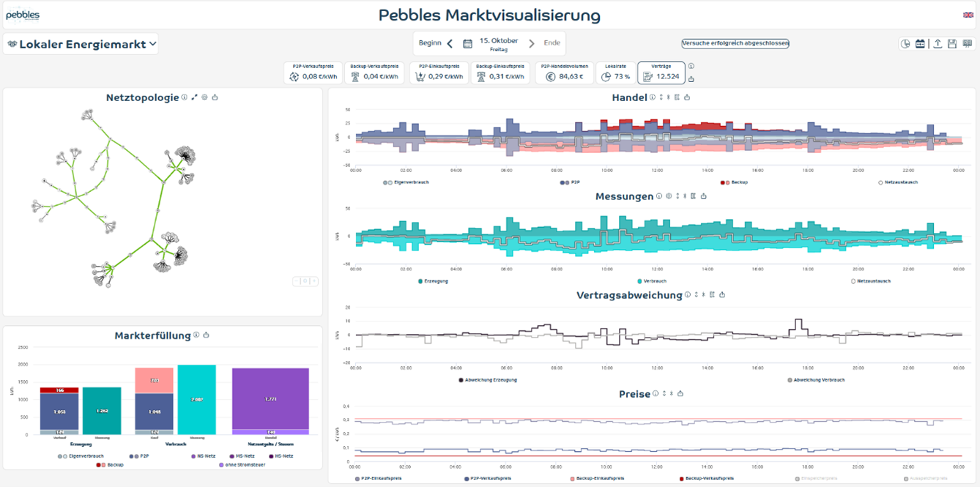Click the Preise export icon
The image size is (980, 487).
click(680, 394)
